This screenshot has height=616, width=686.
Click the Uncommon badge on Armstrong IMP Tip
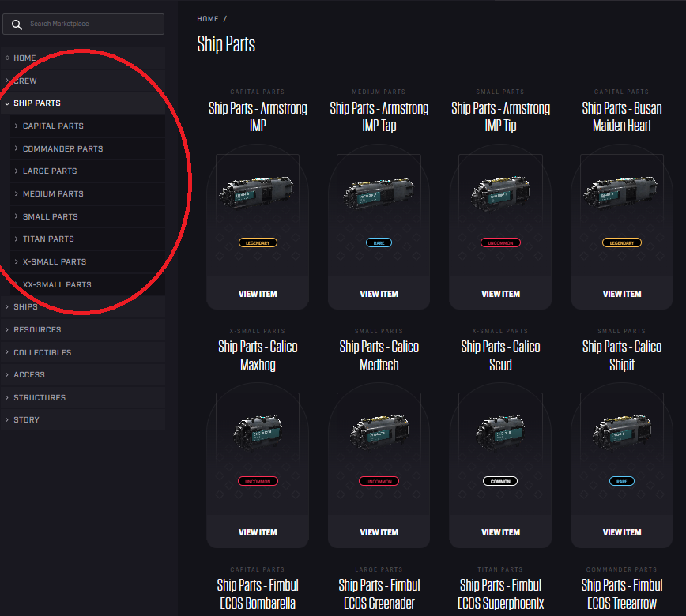tap(500, 242)
